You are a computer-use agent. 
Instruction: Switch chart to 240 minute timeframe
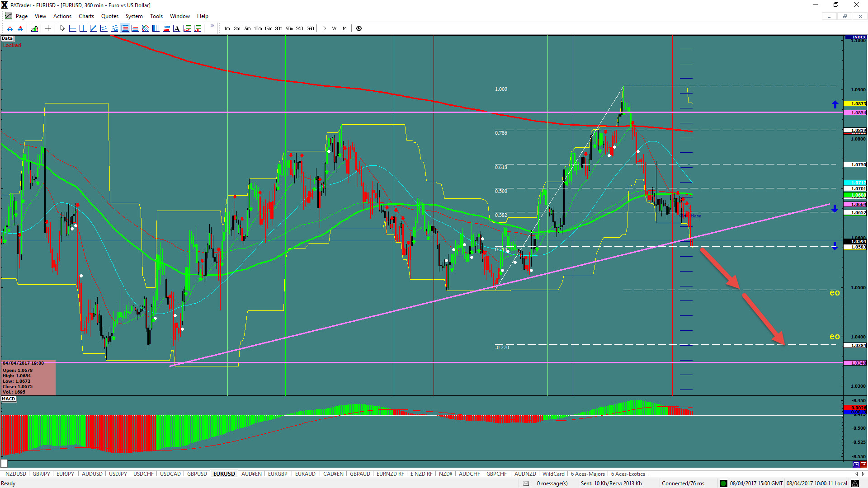click(299, 28)
